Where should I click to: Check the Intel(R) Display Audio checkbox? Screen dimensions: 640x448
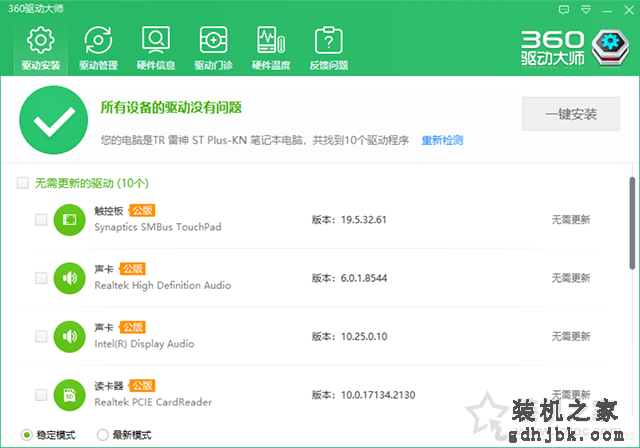click(x=41, y=337)
